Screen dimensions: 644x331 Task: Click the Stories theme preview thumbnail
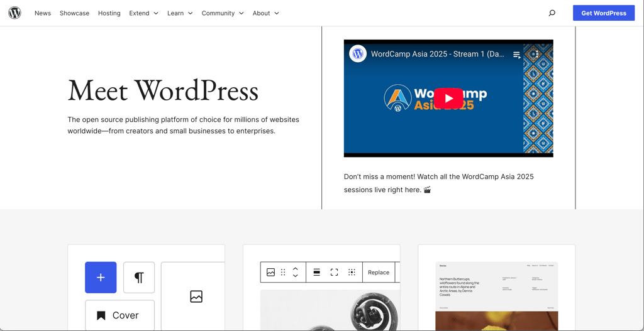click(497, 296)
